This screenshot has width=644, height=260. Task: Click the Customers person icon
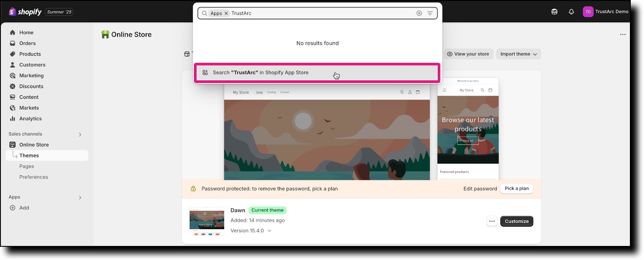pos(12,65)
